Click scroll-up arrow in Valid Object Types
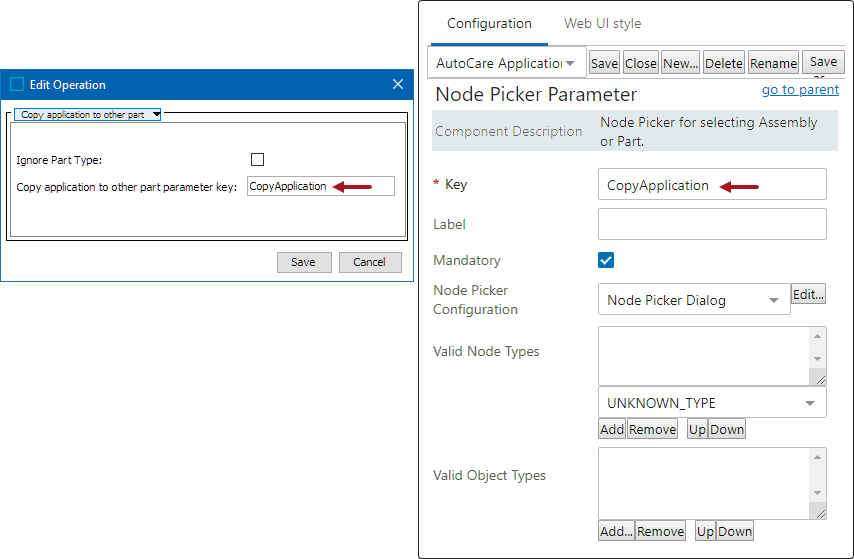Viewport: 854px width, 559px height. 818,457
